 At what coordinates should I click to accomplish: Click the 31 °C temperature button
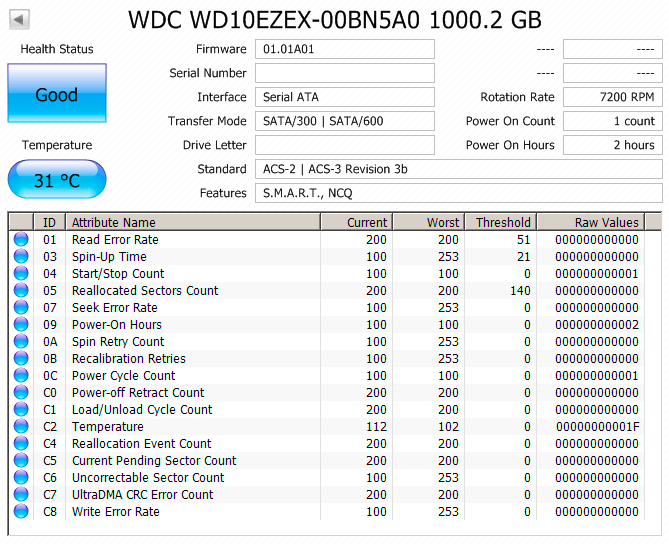pos(57,180)
